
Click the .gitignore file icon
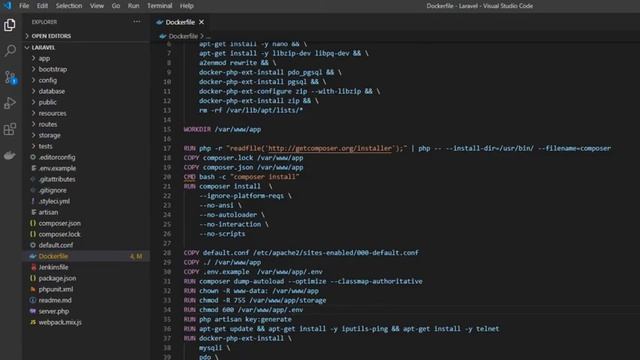click(33, 190)
